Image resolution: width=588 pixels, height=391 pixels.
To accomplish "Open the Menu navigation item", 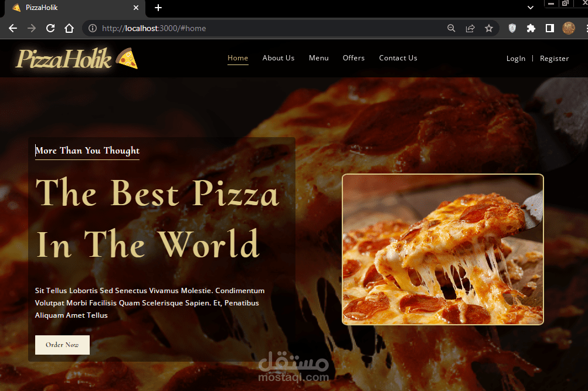I will (x=318, y=58).
